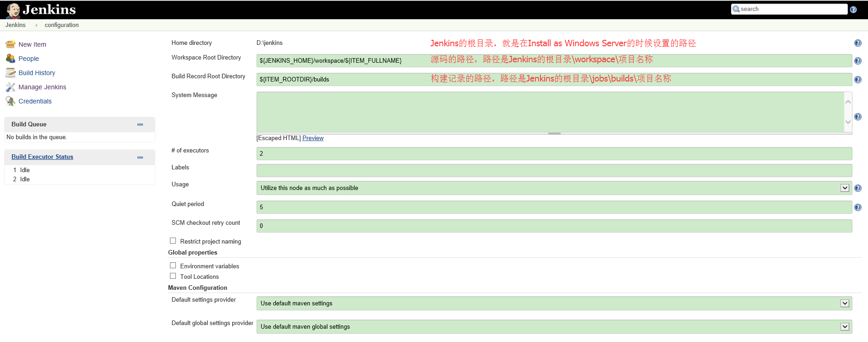The width and height of the screenshot is (868, 342).
Task: Open People link
Action: tap(29, 59)
